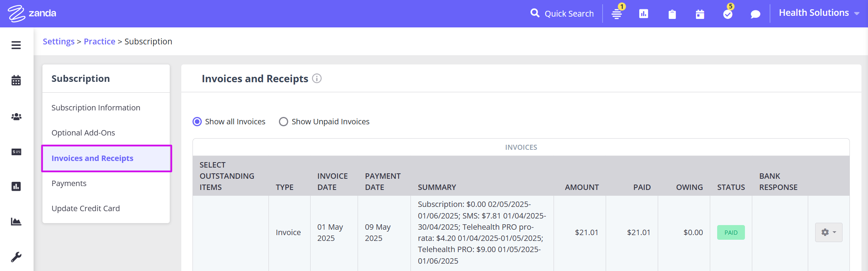The width and height of the screenshot is (868, 271).
Task: Click the info icon beside Invoices and Receipts
Action: 317,78
